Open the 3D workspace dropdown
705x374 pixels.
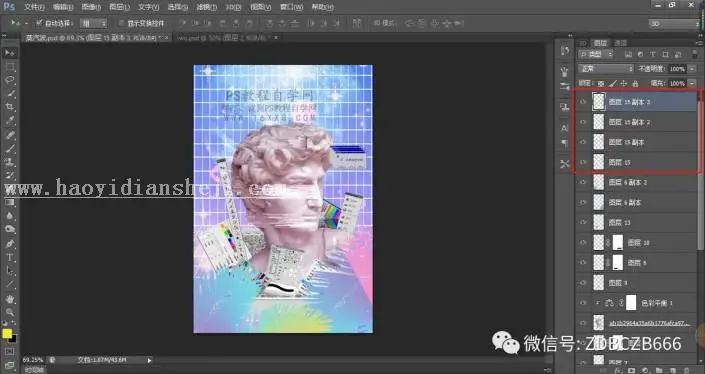pos(673,23)
